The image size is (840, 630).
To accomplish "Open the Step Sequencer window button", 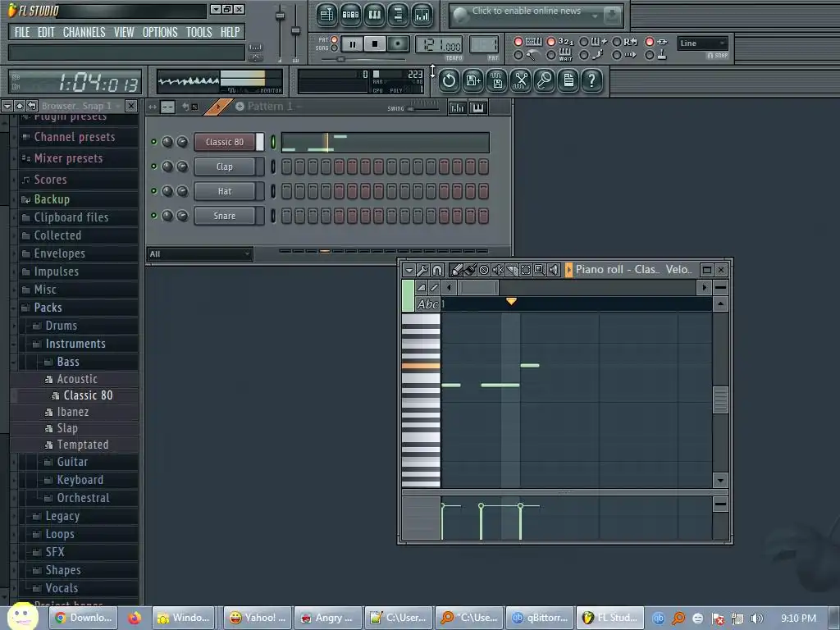I will pyautogui.click(x=350, y=15).
